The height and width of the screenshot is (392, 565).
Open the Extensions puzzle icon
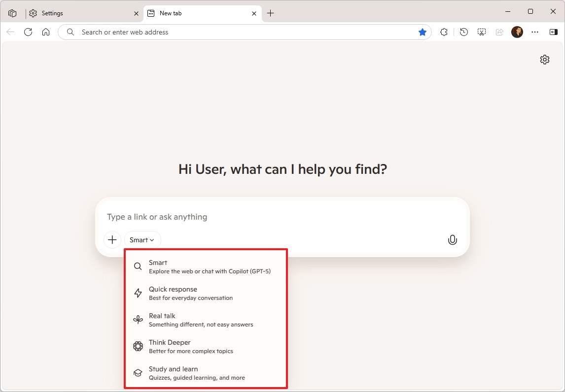[444, 32]
